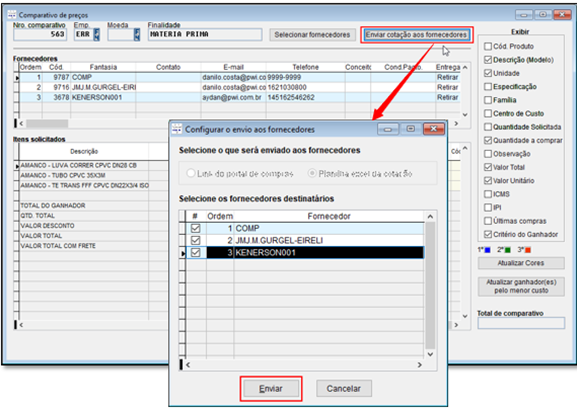Screen dimensions: 577x409
Task: Click the Atualizar Cores button
Action: [x=521, y=263]
